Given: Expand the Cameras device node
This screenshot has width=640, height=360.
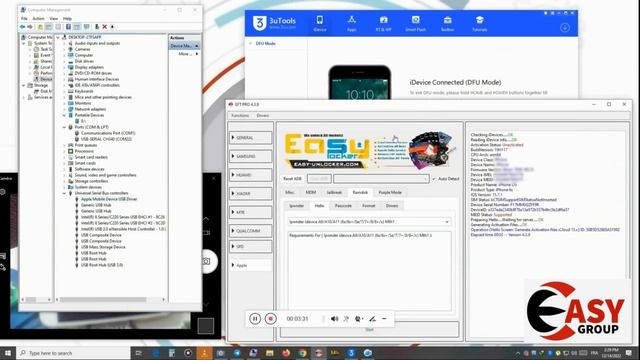Looking at the screenshot, I should pos(64,49).
